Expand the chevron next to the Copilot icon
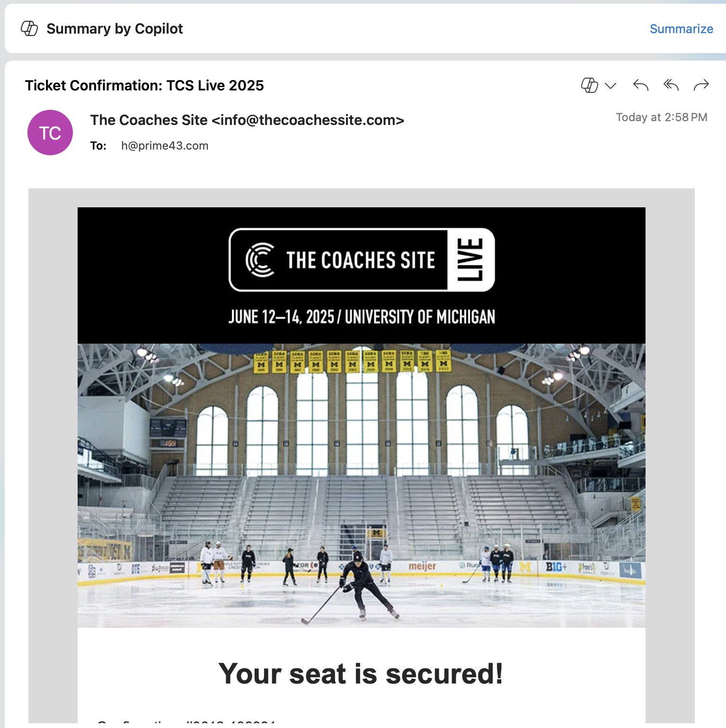The height and width of the screenshot is (728, 726). (x=611, y=86)
